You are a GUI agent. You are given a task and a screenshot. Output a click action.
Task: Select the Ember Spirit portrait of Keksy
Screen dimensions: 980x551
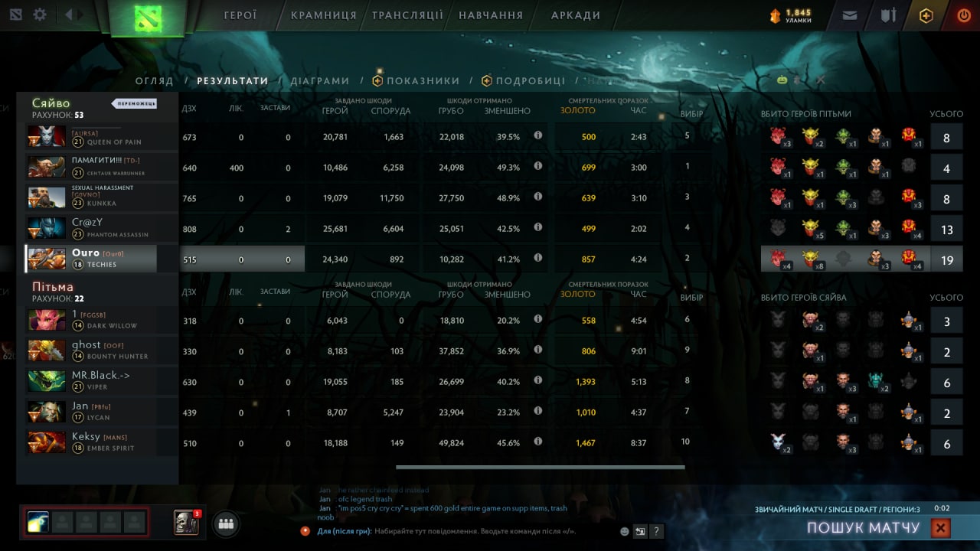point(47,442)
